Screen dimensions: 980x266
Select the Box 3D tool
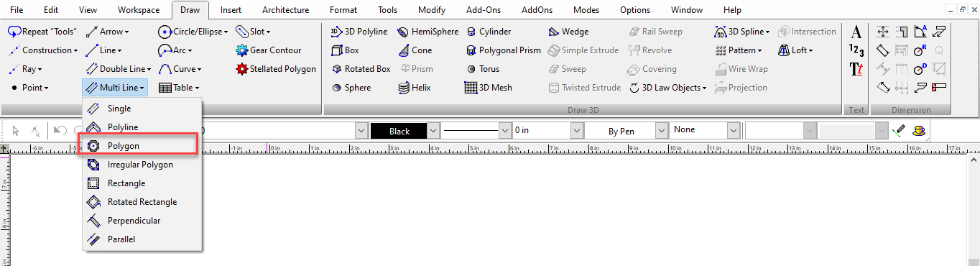click(345, 50)
